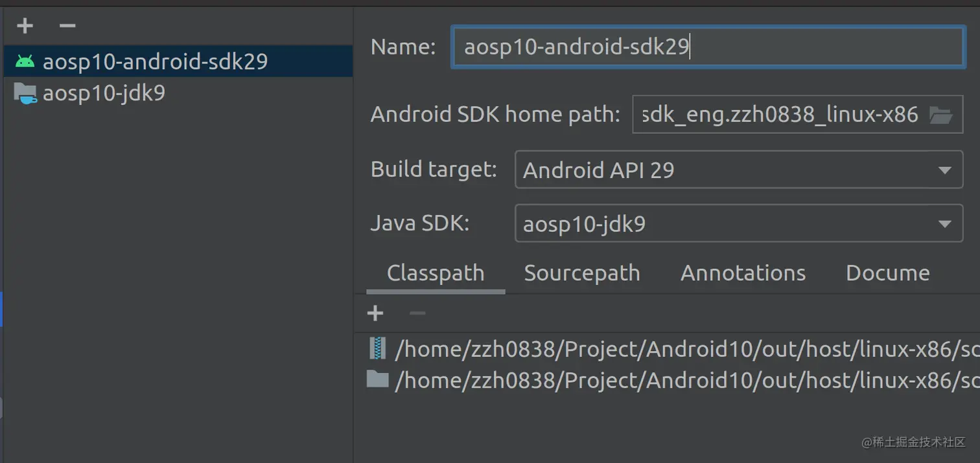Screen dimensions: 980x463
Task: Focus the Name input field
Action: coord(708,47)
